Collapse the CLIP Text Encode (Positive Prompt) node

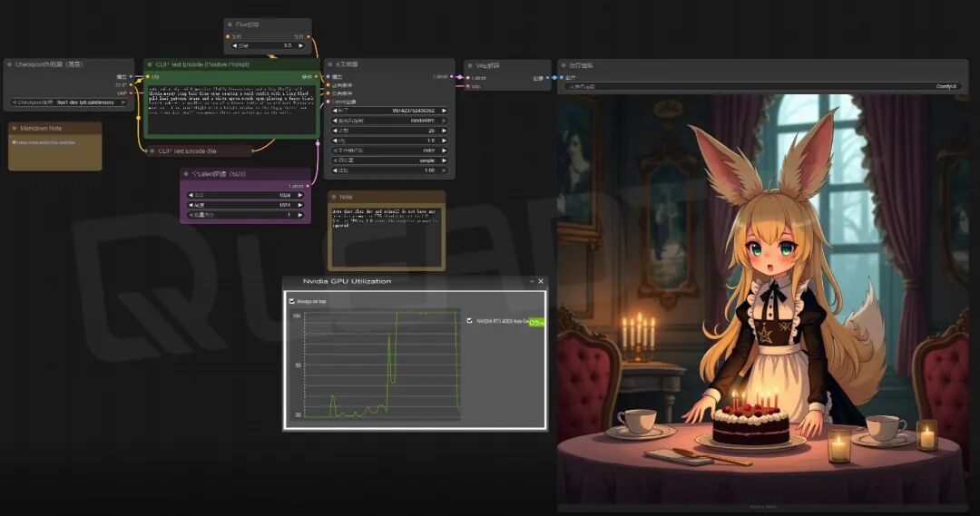[x=150, y=64]
